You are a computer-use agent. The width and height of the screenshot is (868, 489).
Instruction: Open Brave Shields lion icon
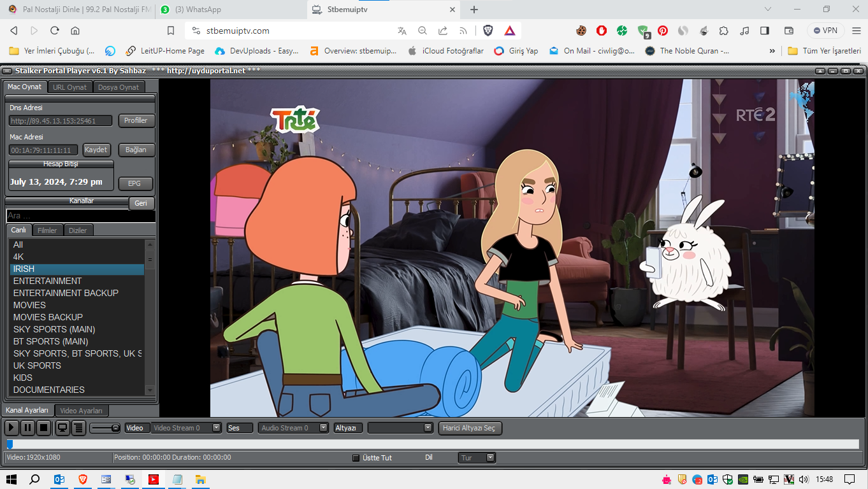488,31
